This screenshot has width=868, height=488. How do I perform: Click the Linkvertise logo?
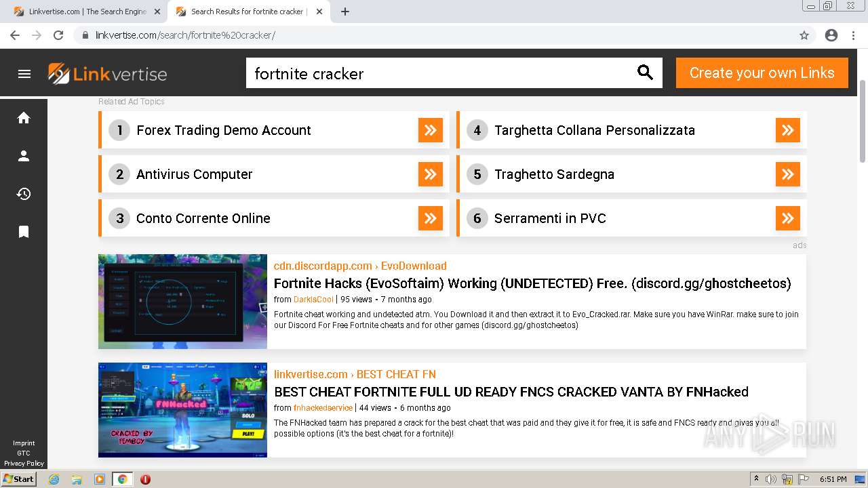coord(107,74)
